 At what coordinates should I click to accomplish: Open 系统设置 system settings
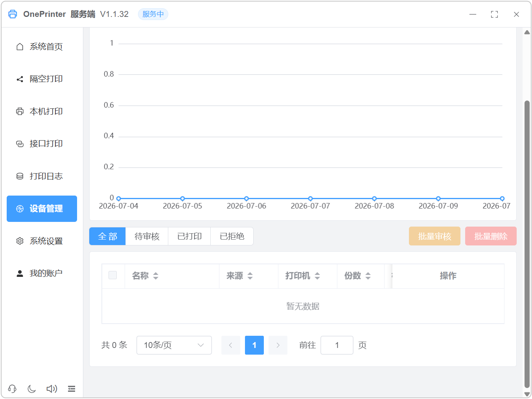click(x=42, y=241)
